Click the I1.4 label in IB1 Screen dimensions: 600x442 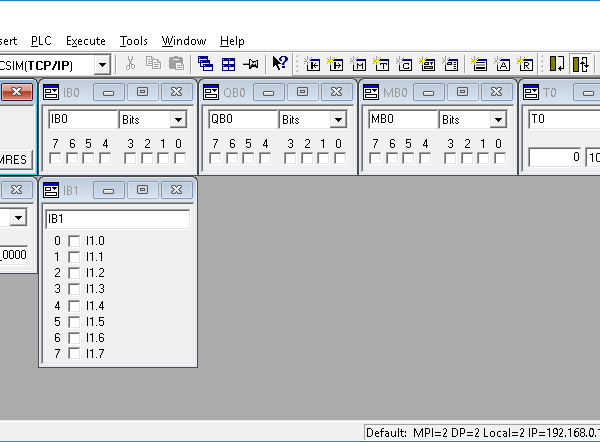[95, 305]
